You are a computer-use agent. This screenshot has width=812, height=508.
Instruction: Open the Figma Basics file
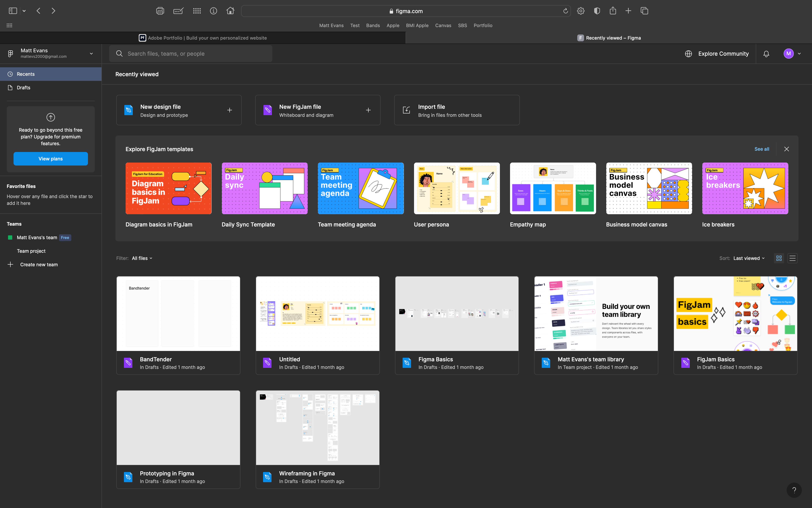(x=457, y=325)
